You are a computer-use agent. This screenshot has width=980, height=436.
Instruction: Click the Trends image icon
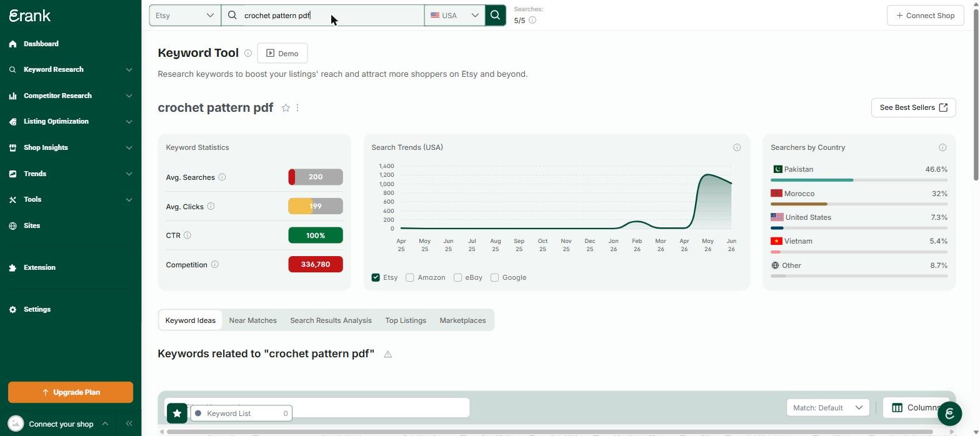(x=13, y=174)
